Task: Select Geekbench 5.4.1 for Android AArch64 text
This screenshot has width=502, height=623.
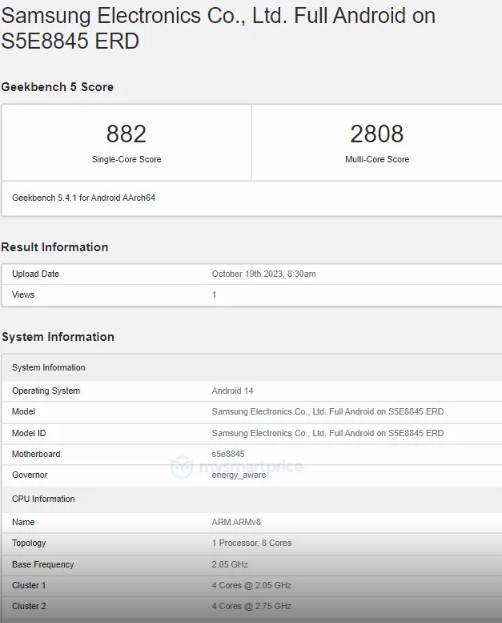Action: (83, 198)
